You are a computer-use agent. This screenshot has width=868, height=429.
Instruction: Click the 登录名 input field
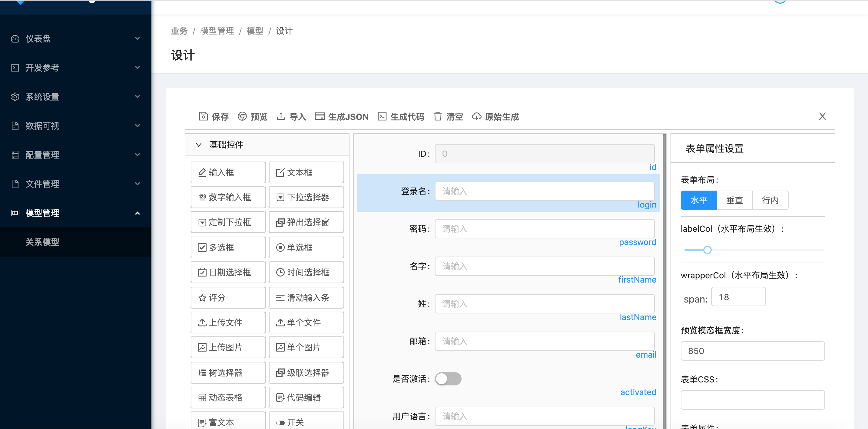(545, 191)
